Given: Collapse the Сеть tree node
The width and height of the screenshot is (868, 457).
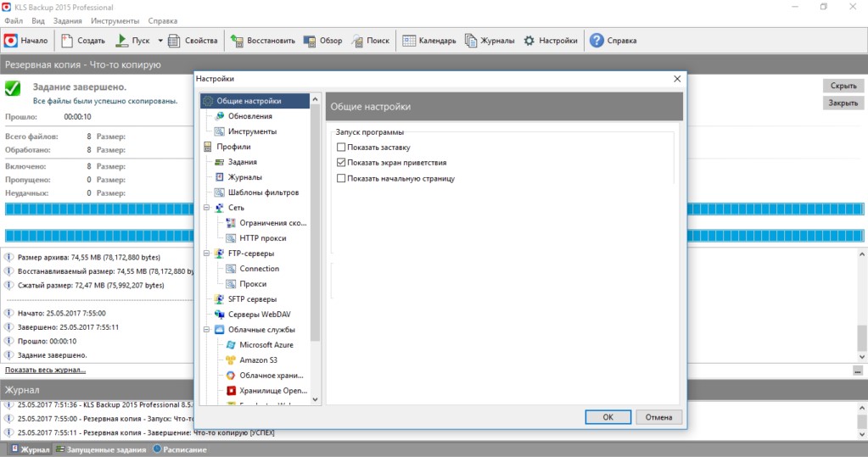Looking at the screenshot, I should (x=206, y=208).
